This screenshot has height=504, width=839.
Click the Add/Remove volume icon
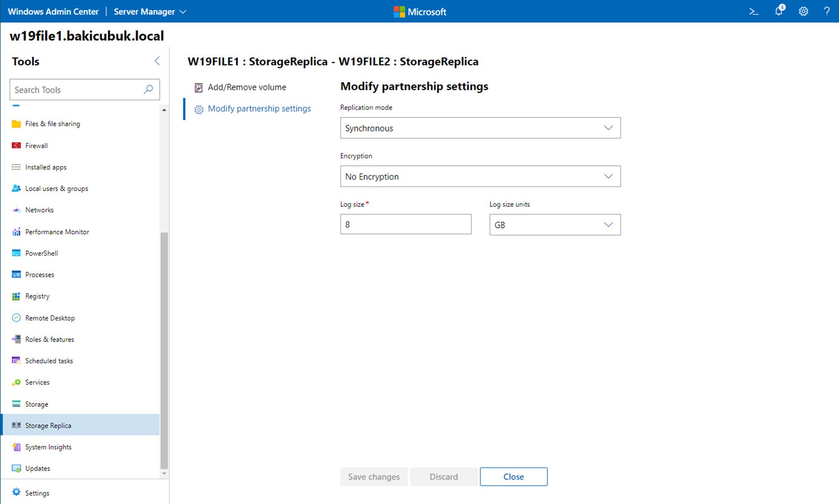click(x=198, y=87)
